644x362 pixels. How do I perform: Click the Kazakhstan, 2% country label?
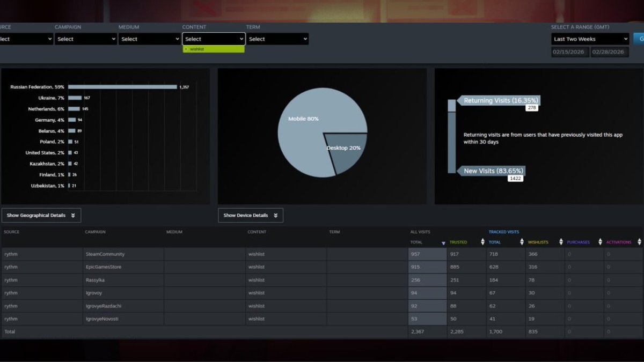point(47,164)
